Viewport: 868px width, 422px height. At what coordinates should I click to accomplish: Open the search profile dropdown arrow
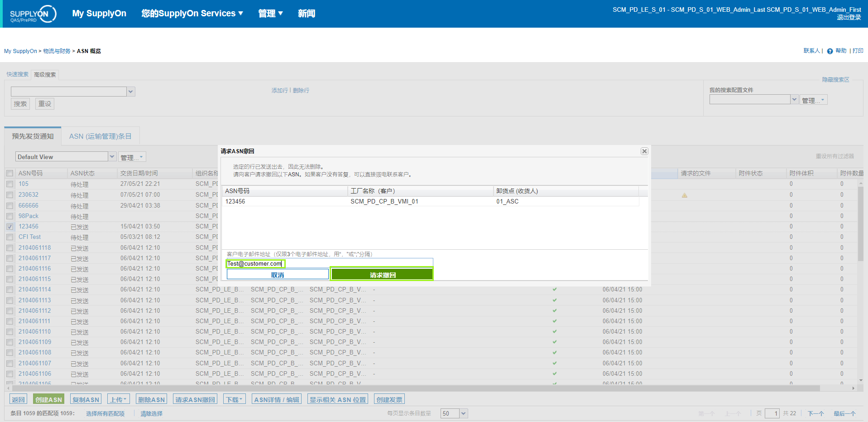[794, 99]
